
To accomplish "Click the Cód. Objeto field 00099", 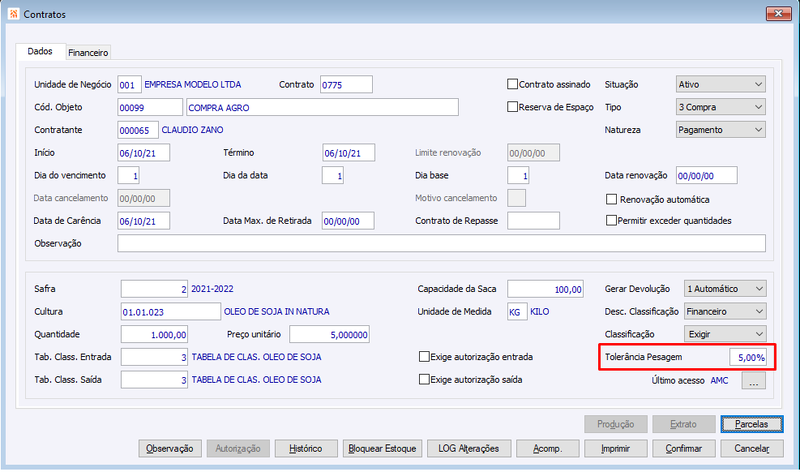I will 150,108.
